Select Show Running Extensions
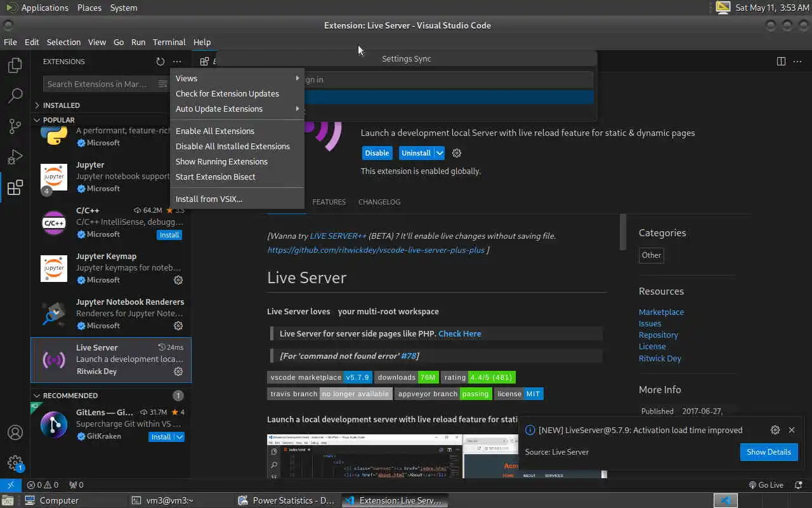 237,161
